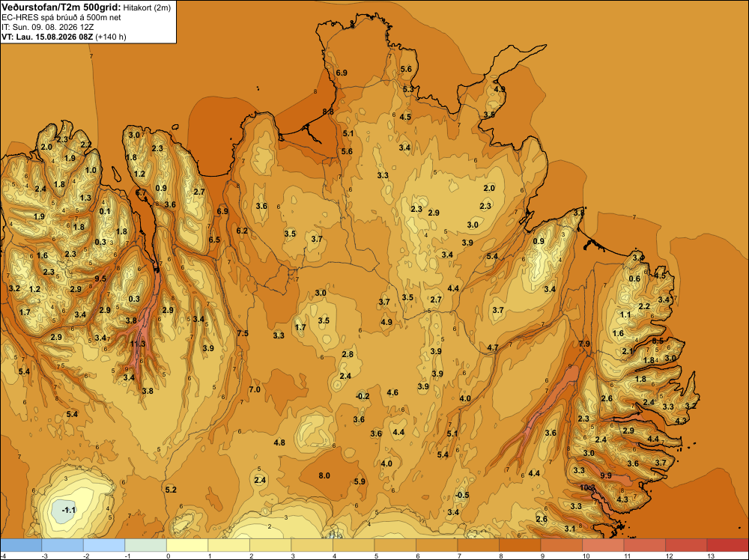This screenshot has height=560, width=749.
Task: Select the 7.5 temperature label
Action: (x=243, y=333)
